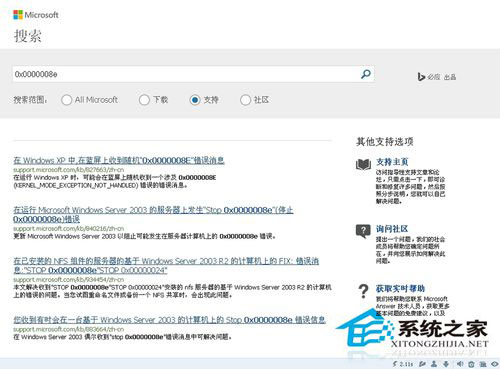This screenshot has height=369, width=500.
Task: Select the 支持 search scope radio
Action: 195,100
